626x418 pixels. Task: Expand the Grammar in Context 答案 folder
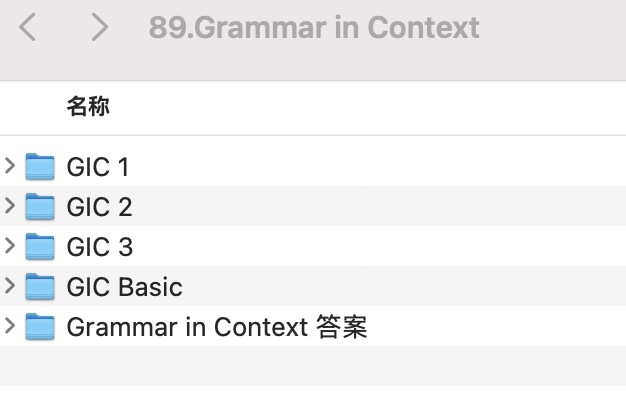click(10, 326)
